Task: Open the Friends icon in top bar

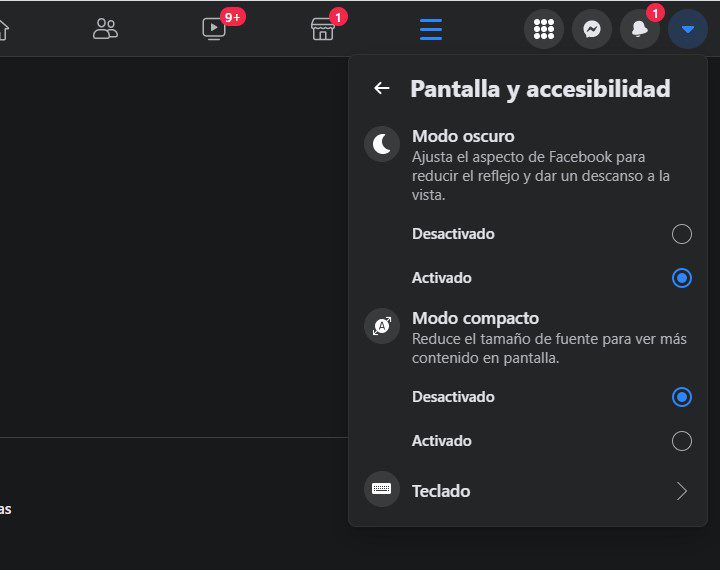Action: coord(105,29)
